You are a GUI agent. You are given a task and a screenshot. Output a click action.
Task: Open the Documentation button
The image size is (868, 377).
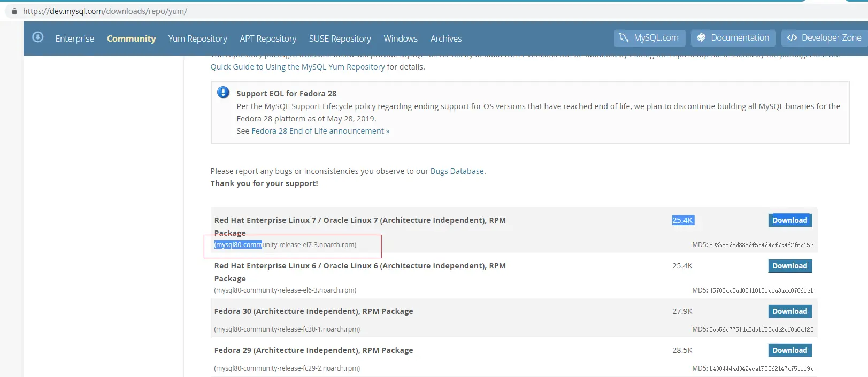click(x=733, y=38)
